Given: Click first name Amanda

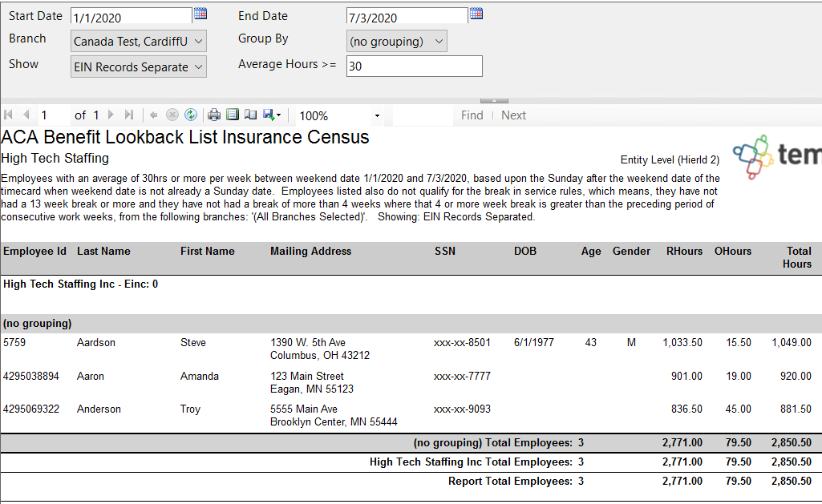Looking at the screenshot, I should pos(199,376).
